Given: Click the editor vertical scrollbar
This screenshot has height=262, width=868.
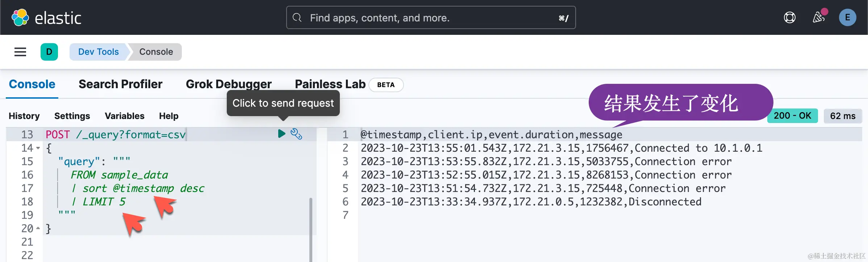Looking at the screenshot, I should point(311,229).
